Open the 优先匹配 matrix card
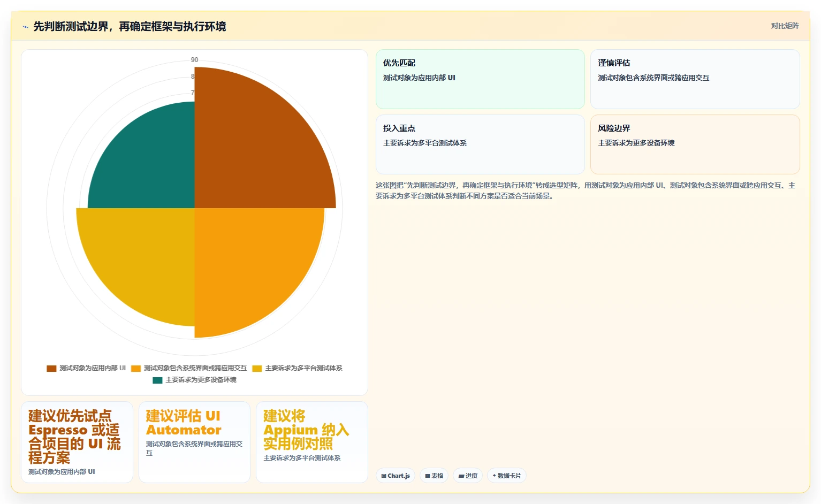821x504 pixels. pos(480,79)
